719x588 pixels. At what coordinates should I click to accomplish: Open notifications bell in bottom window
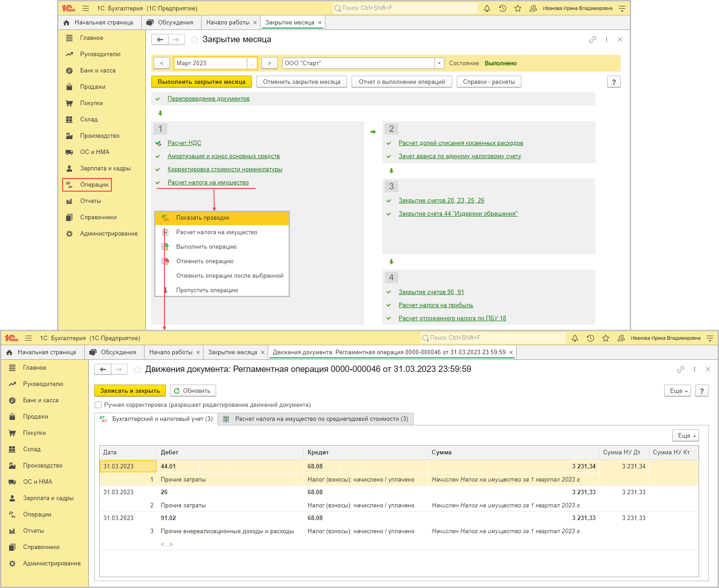(575, 338)
